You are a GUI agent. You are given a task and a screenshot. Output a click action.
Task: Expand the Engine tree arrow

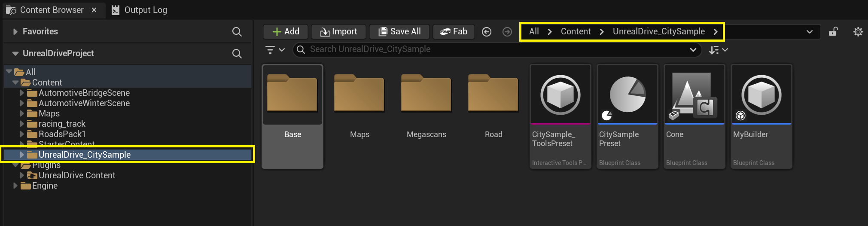pos(15,186)
